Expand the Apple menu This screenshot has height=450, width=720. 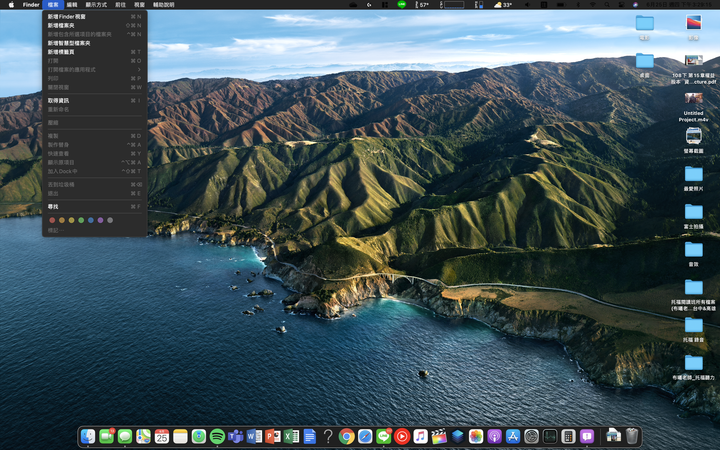pos(9,5)
